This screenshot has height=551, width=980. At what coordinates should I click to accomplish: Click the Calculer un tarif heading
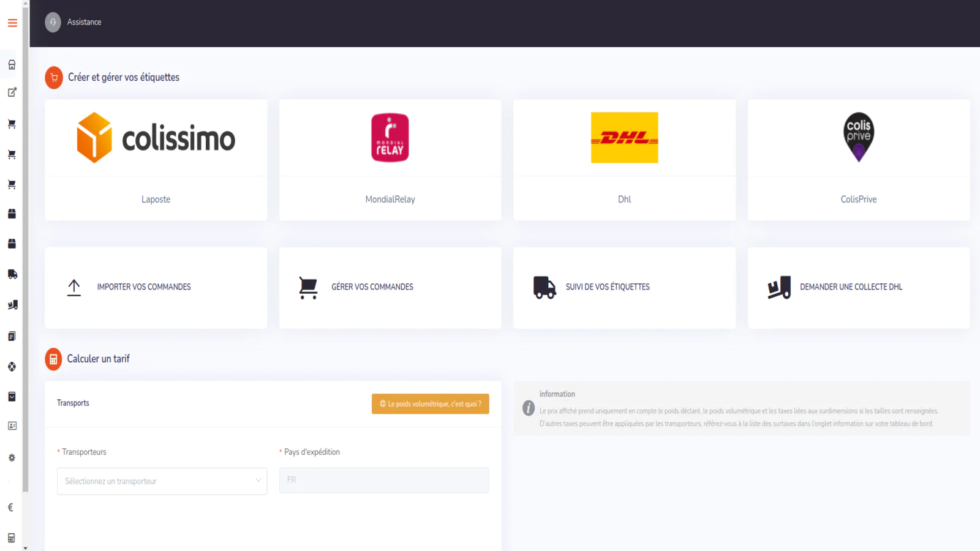click(x=99, y=359)
